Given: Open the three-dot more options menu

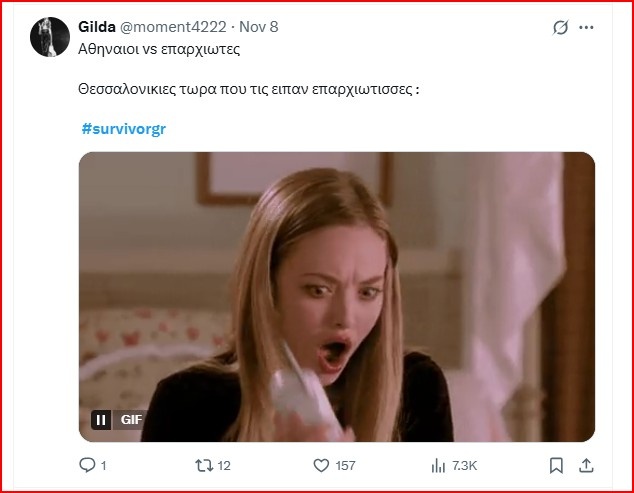Looking at the screenshot, I should click(x=586, y=28).
